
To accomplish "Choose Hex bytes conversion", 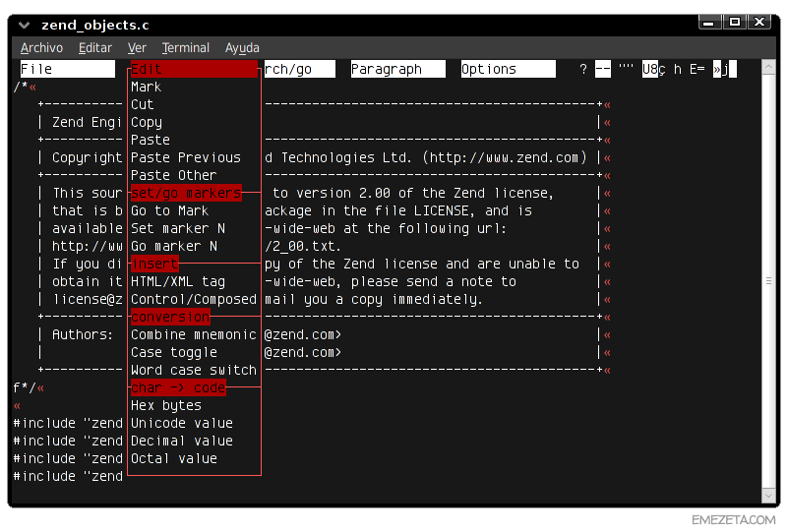I will (x=165, y=405).
